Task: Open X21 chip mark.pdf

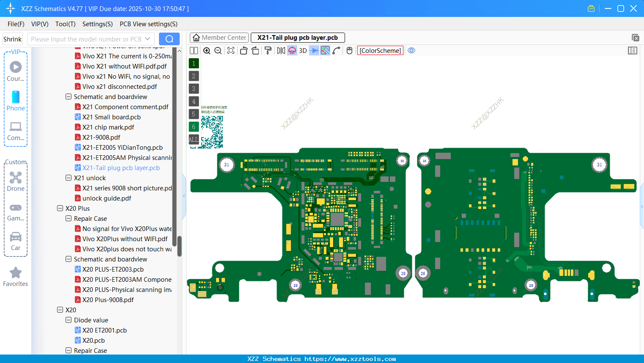Action: [x=108, y=127]
